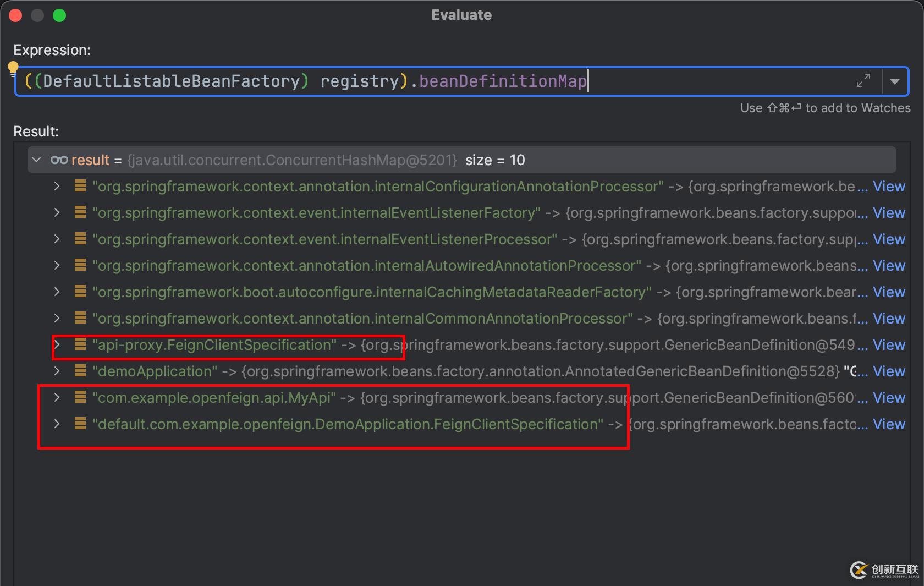
Task: Select the "org.springframework.context.annotation.internalConfigurationAnnotationProcessor" row text
Action: click(x=378, y=187)
